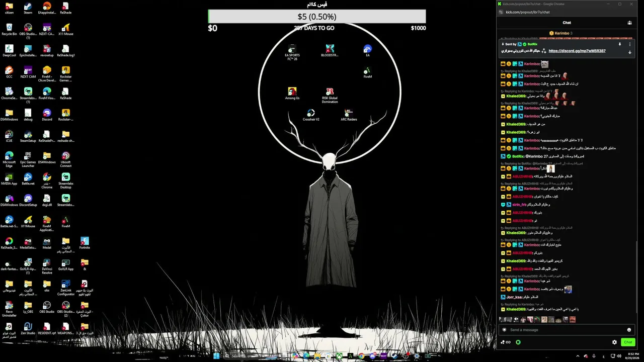The image size is (644, 362).
Task: Select the Crosshair V2 icon
Action: point(311,115)
